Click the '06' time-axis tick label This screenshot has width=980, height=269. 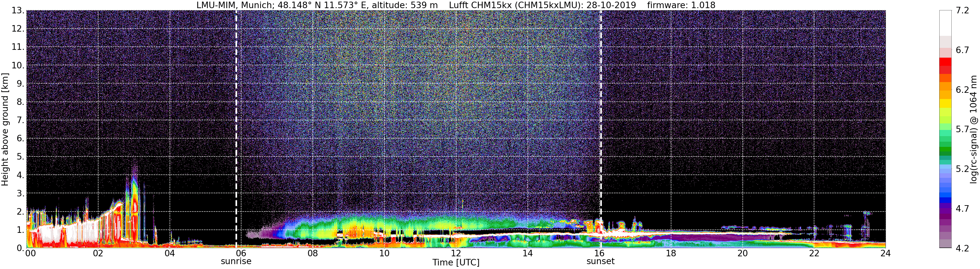241,253
